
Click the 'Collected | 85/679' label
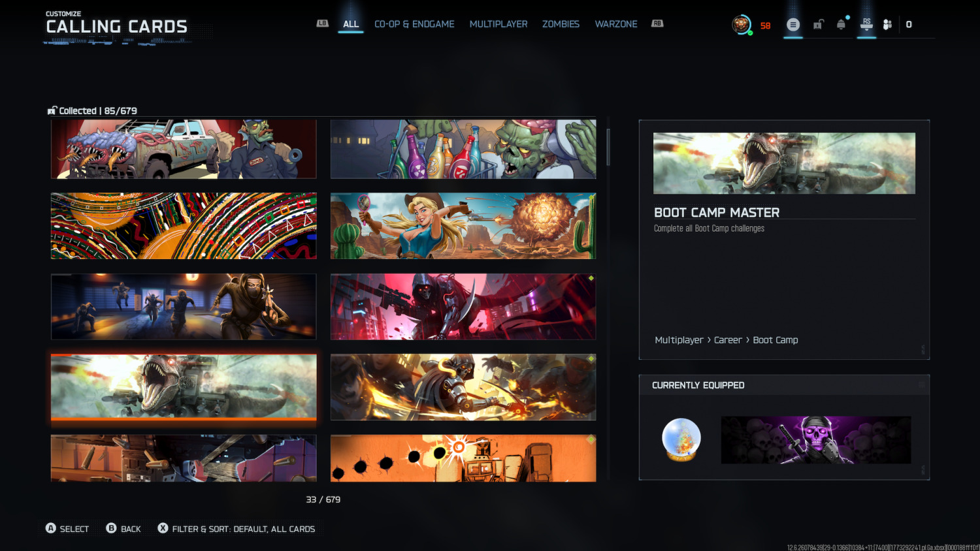click(x=98, y=111)
